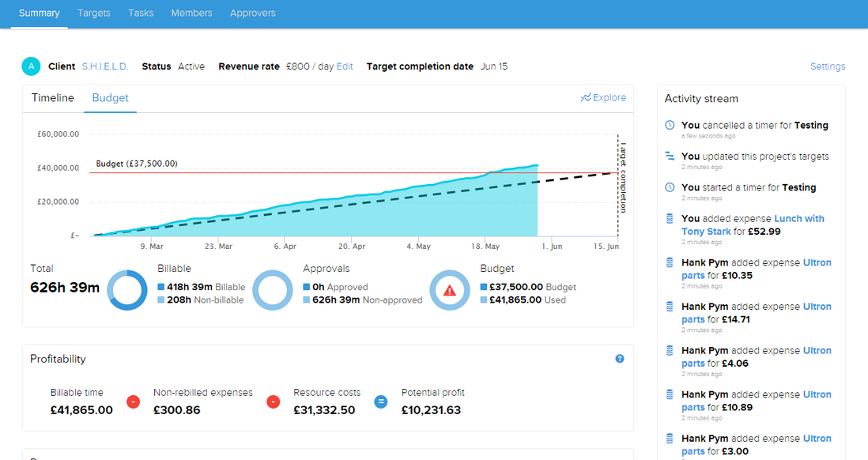Open the Approvers section

tap(252, 13)
